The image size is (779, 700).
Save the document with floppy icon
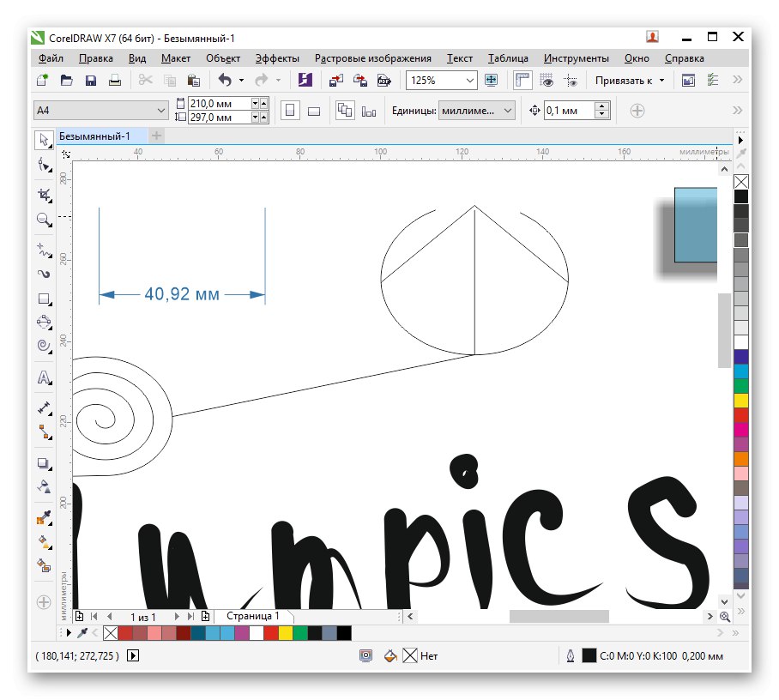(x=90, y=80)
